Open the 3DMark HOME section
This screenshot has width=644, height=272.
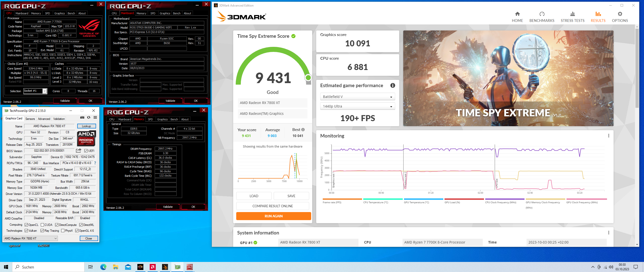pos(517,17)
